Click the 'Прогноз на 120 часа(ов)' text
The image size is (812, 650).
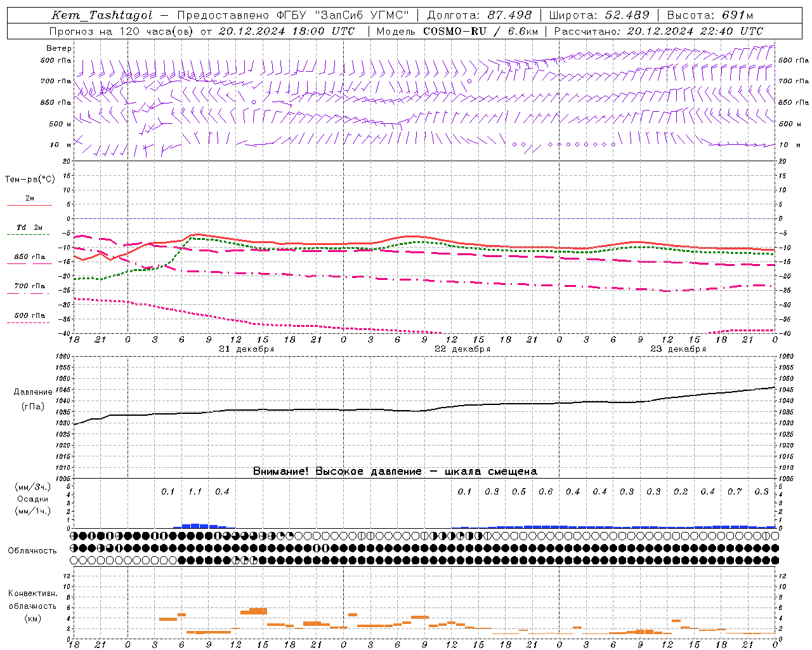pyautogui.click(x=122, y=31)
